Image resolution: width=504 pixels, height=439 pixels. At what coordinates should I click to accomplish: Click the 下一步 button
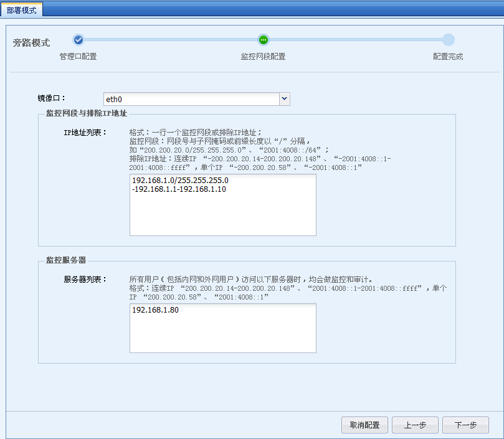pyautogui.click(x=465, y=425)
